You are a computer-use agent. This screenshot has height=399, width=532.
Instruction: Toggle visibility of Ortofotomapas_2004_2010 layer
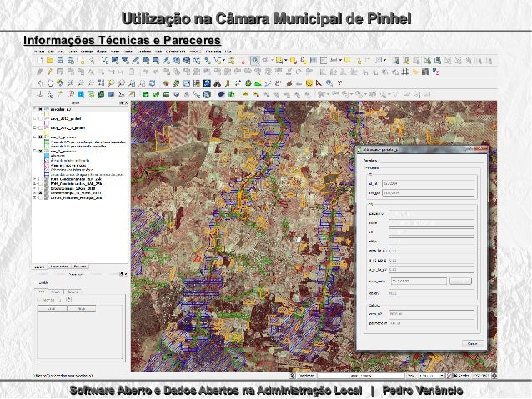(38, 188)
